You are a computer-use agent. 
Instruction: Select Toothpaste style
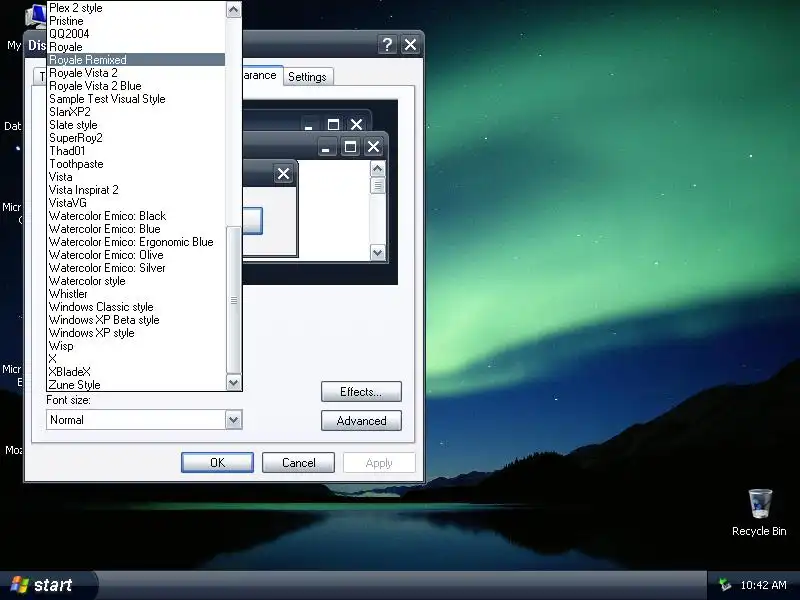[x=136, y=164]
